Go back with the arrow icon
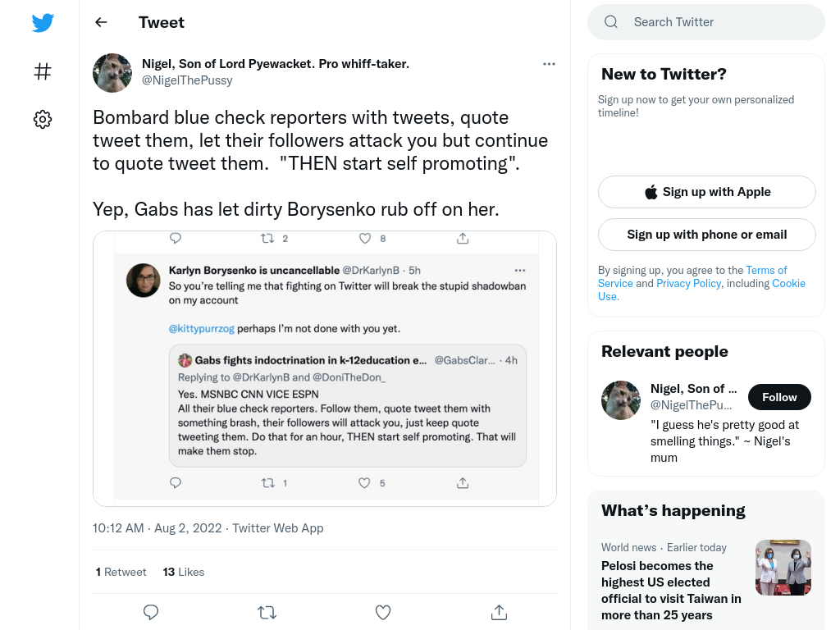Image resolution: width=840 pixels, height=630 pixels. coord(101,22)
